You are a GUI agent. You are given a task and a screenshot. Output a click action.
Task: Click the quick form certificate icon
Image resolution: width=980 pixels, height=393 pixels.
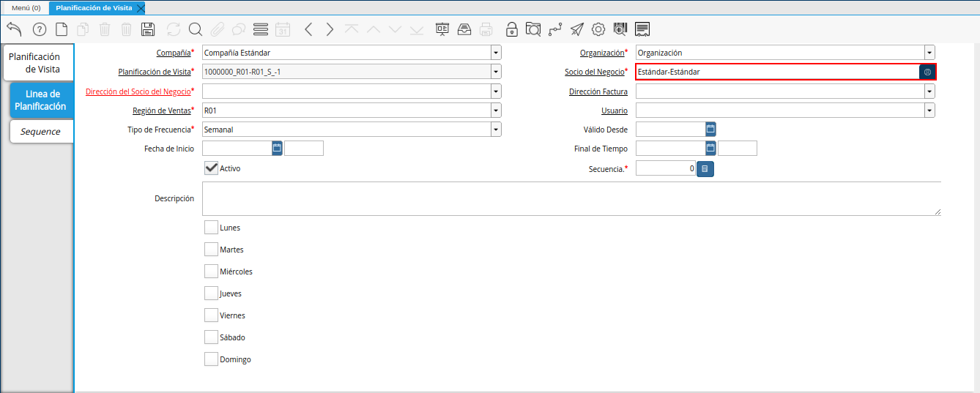[642, 29]
